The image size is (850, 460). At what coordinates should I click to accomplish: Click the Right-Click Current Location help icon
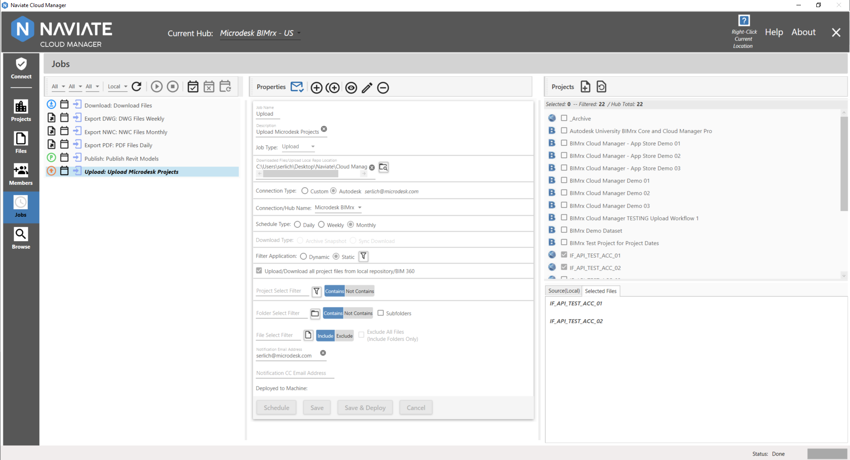(744, 21)
